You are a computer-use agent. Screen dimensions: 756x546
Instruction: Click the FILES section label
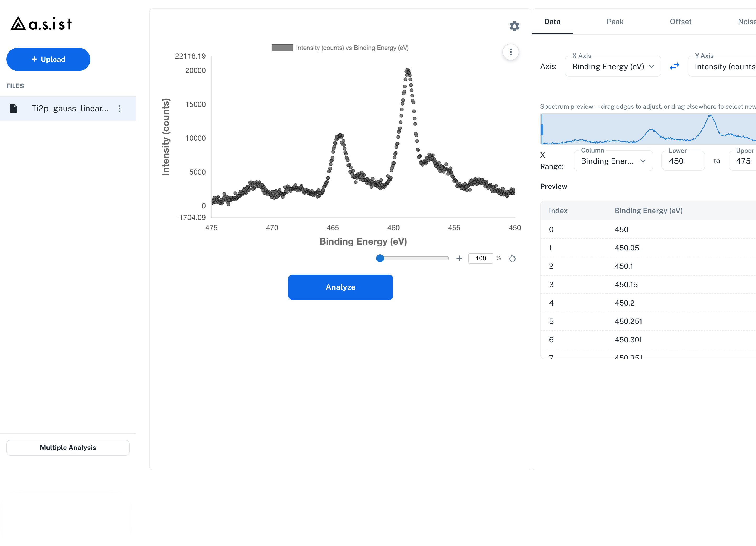(15, 86)
